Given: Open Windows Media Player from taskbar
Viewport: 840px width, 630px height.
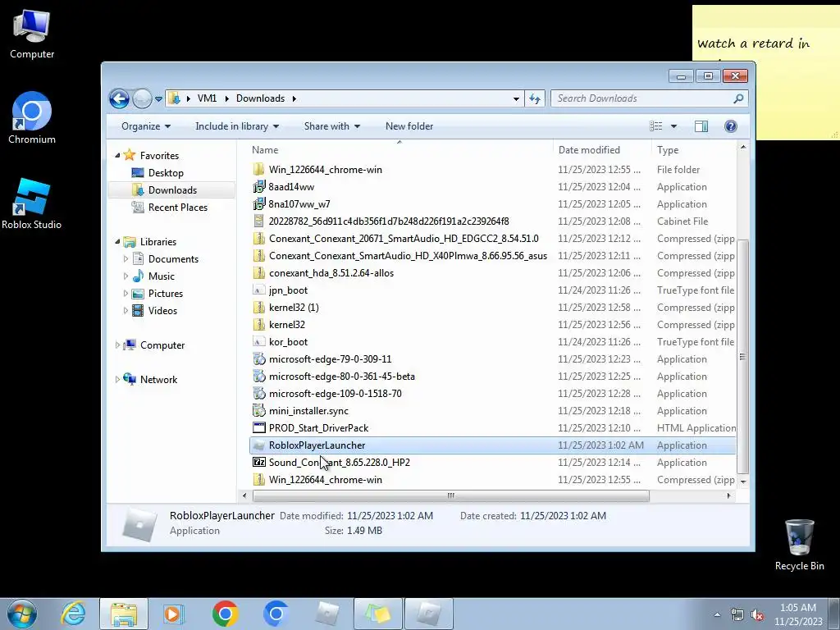Looking at the screenshot, I should (174, 614).
